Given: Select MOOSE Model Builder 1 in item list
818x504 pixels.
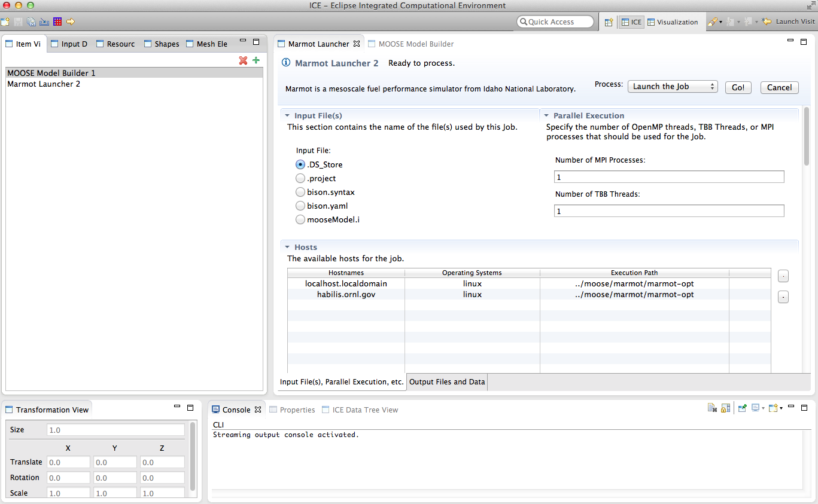Looking at the screenshot, I should [134, 73].
